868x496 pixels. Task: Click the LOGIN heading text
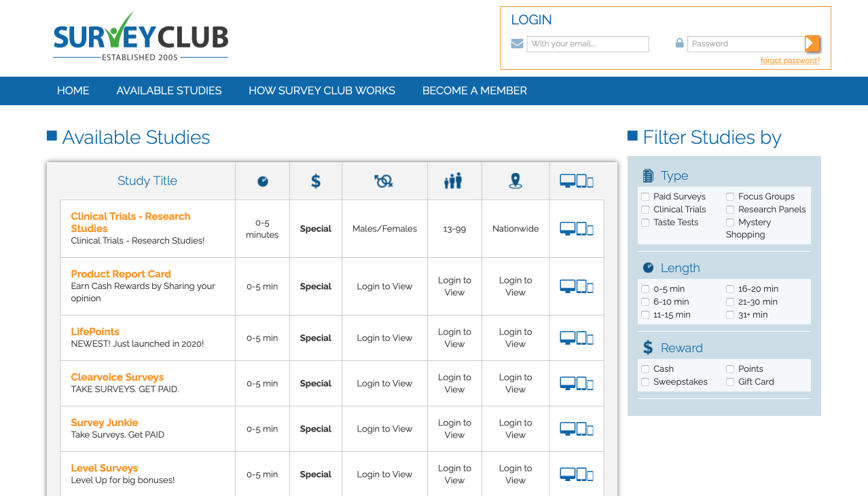pos(531,20)
